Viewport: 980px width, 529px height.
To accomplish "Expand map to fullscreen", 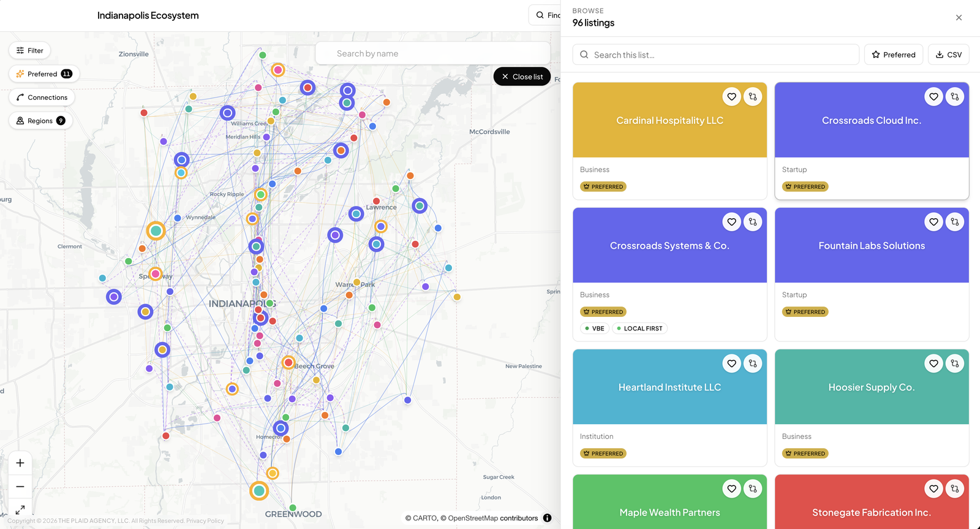I will click(x=20, y=509).
